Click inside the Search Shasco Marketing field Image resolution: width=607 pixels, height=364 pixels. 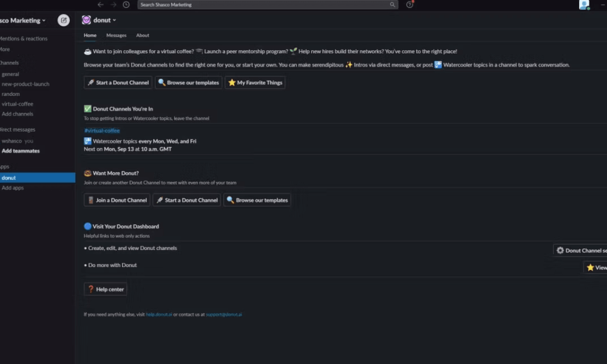click(x=268, y=5)
